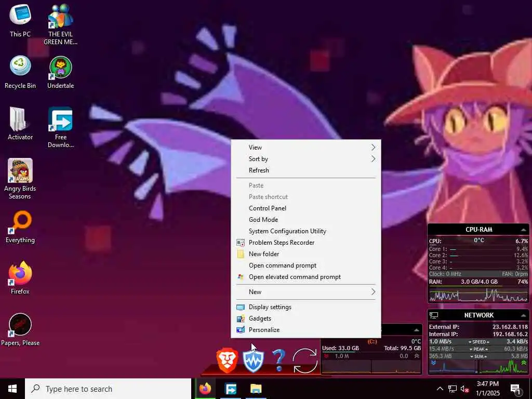The height and width of the screenshot is (399, 532).
Task: Launch Brave browser from the dock
Action: tap(227, 361)
